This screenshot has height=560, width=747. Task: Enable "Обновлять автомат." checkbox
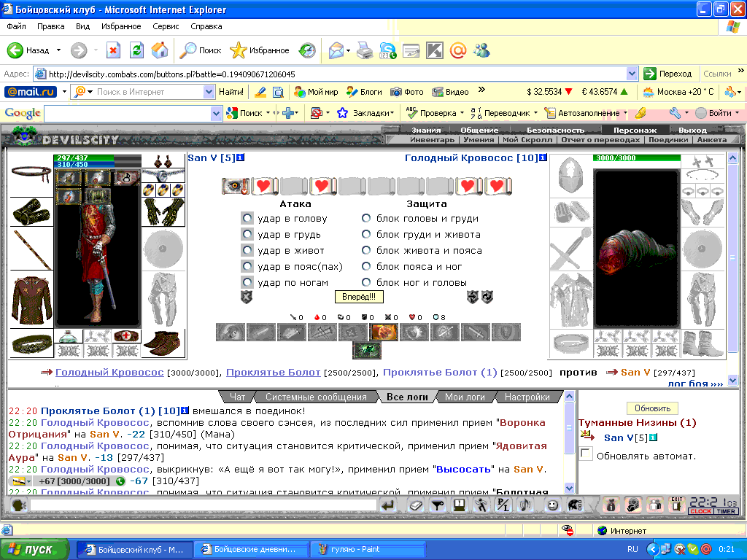point(586,454)
